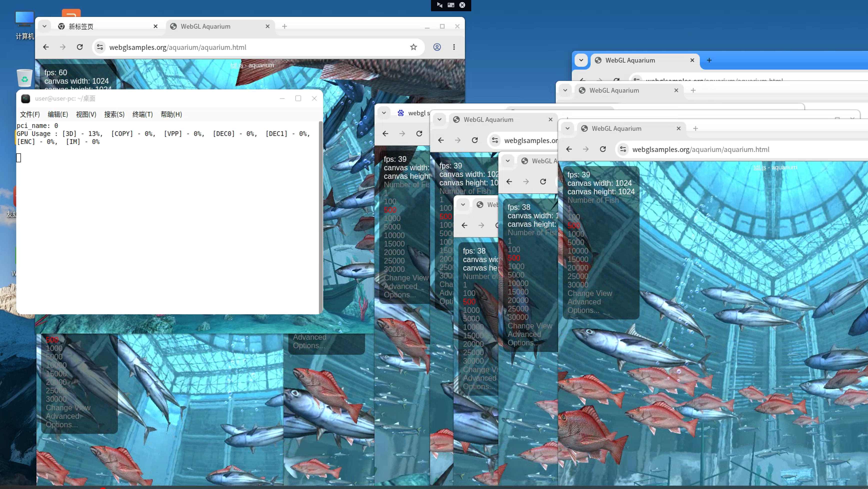Reload the page in the window with the 新标签页 tab
The image size is (868, 489).
point(80,47)
